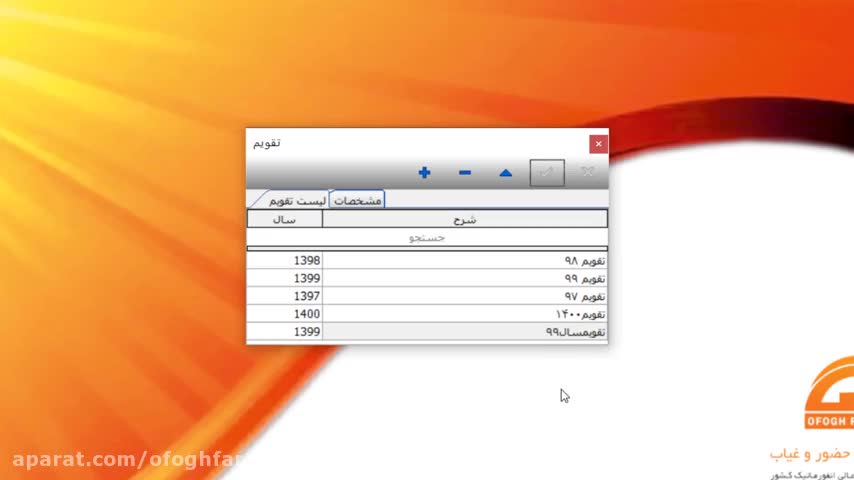Sort by the سال column header
This screenshot has height=480, width=854.
(284, 219)
